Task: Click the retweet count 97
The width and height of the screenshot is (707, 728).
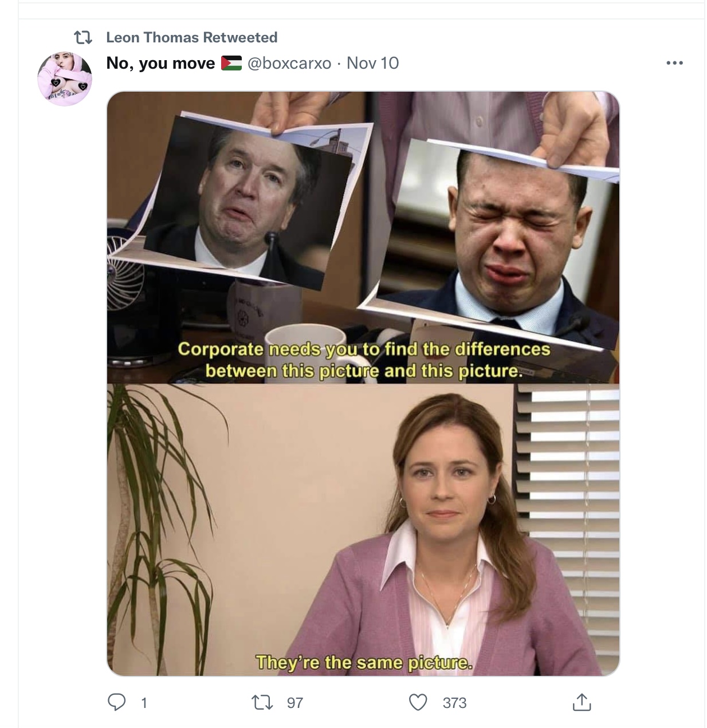Action: click(x=295, y=703)
